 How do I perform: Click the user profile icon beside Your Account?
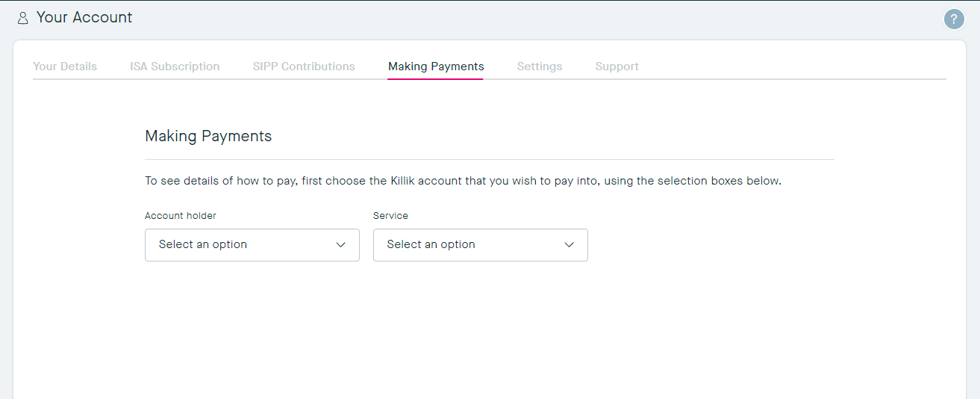(x=22, y=18)
